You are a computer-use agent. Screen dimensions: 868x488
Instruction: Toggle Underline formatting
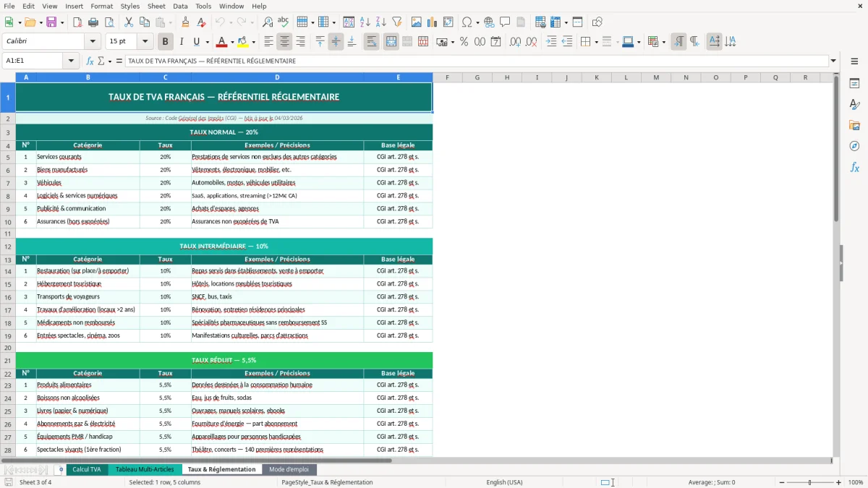(196, 42)
